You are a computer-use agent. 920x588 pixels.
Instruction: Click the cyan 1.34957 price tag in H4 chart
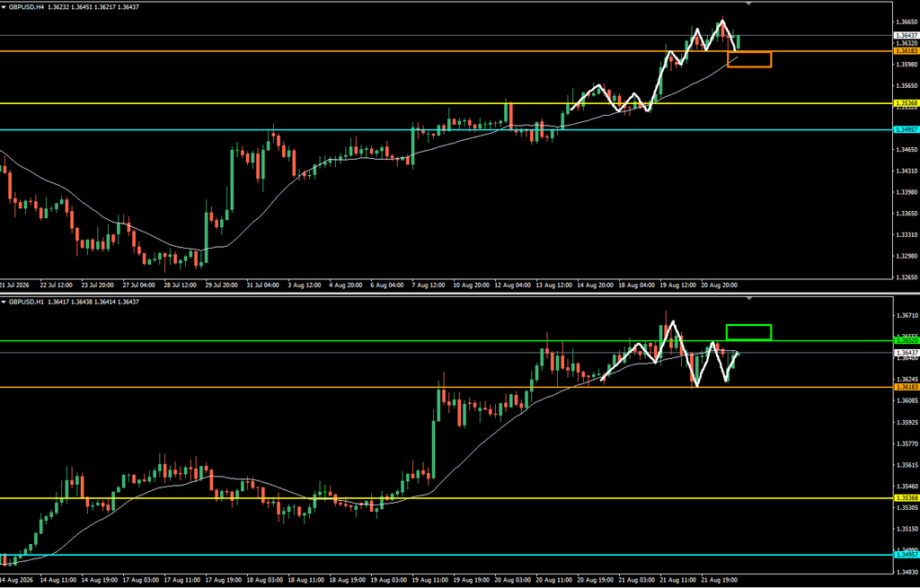click(x=907, y=129)
